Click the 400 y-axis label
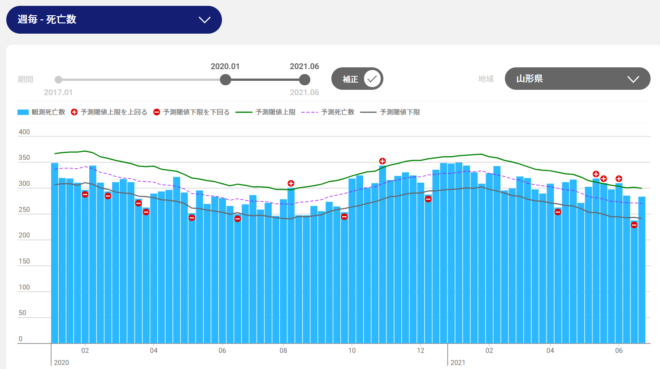This screenshot has width=660, height=369. [x=24, y=132]
